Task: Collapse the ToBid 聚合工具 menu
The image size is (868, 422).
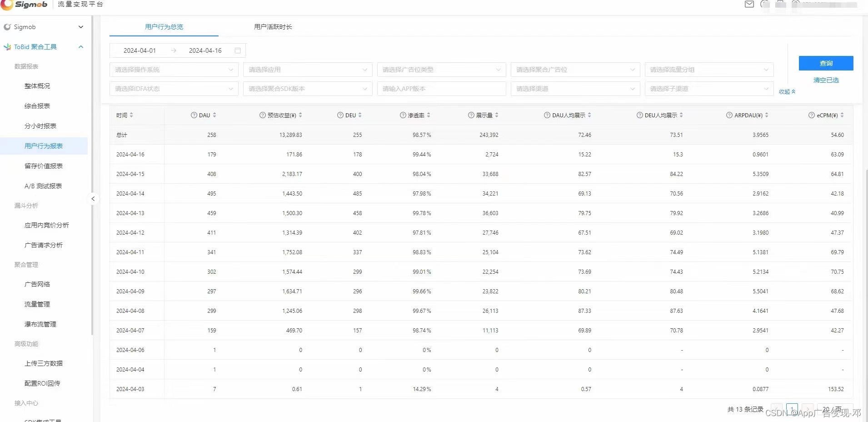Action: click(x=81, y=47)
